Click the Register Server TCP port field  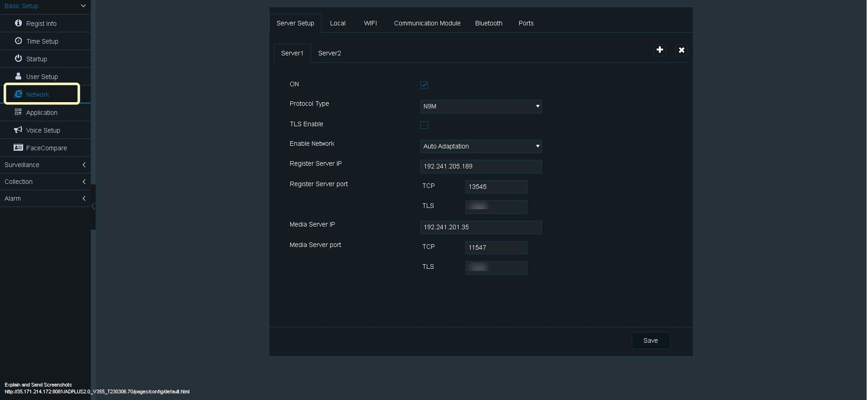496,187
